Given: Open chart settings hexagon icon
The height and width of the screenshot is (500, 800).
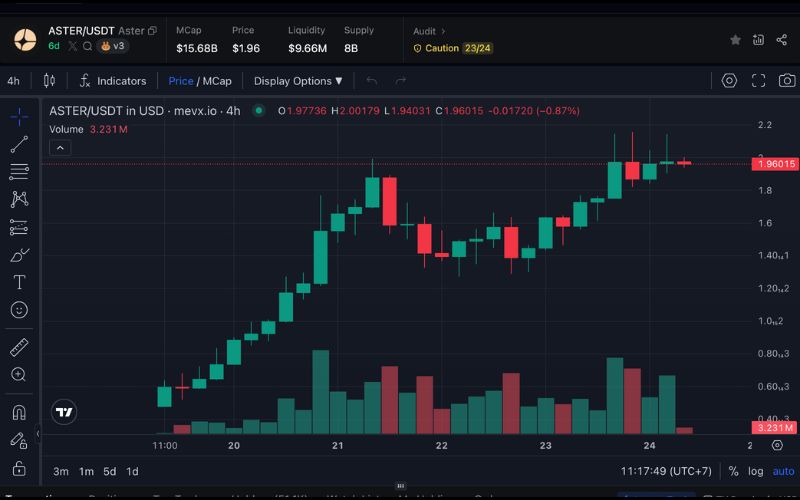Looking at the screenshot, I should pyautogui.click(x=729, y=81).
